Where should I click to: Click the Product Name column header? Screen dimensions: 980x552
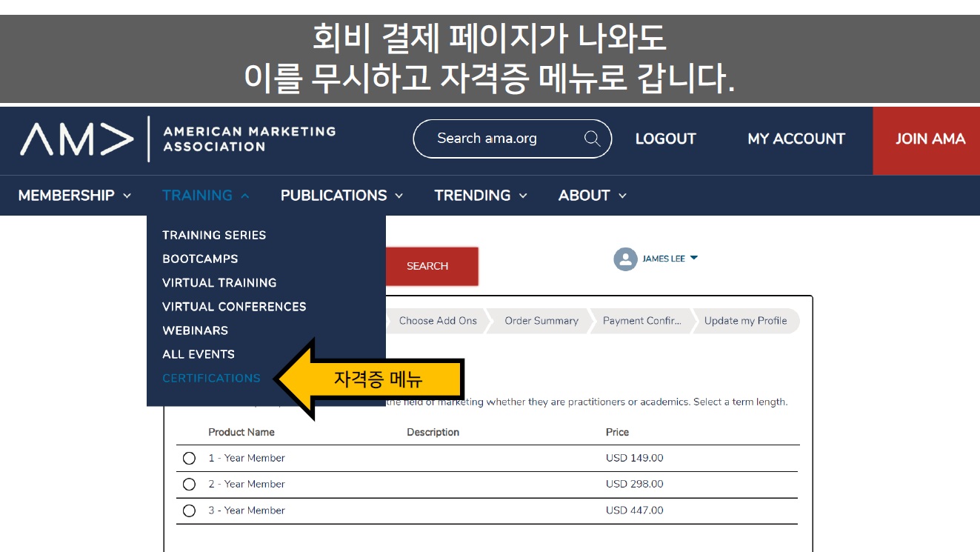(241, 432)
